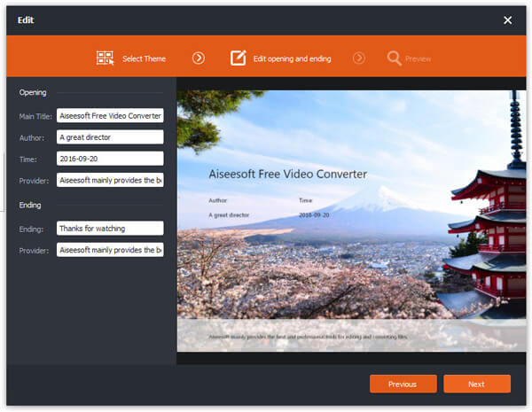532x412 pixels.
Task: Click the "Author" caption in the preview
Action: [218, 200]
